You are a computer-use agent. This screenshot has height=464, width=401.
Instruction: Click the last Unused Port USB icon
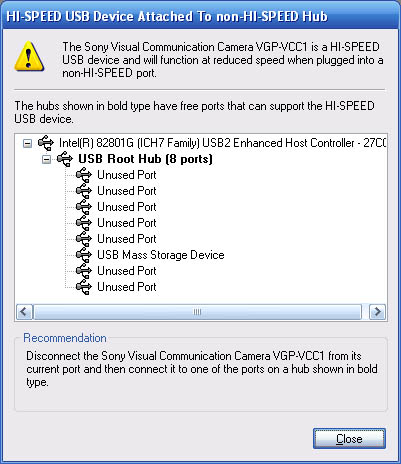[84, 287]
